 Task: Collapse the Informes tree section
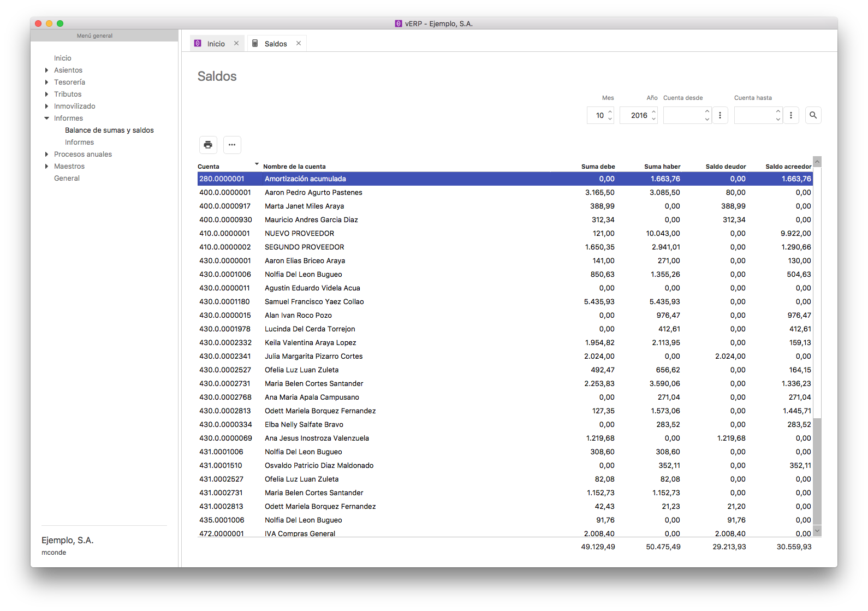(47, 118)
